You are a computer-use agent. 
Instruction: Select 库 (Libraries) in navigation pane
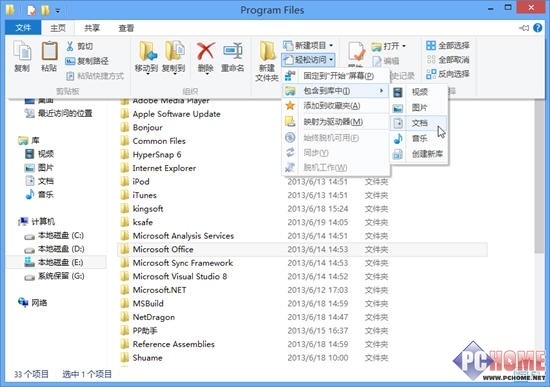29,140
